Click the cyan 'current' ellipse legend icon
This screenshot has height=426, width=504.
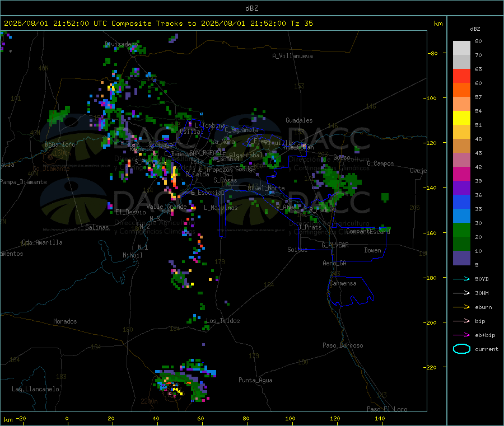point(461,349)
